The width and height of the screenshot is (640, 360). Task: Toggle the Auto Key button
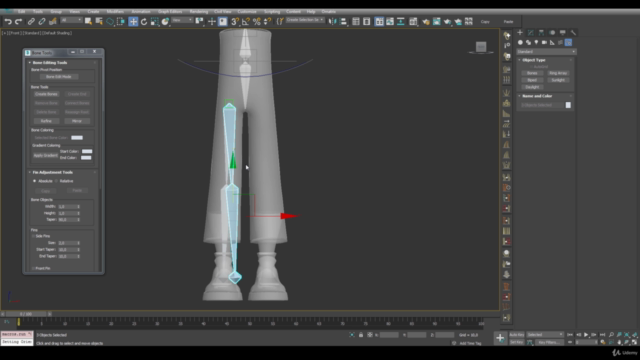click(x=517, y=335)
